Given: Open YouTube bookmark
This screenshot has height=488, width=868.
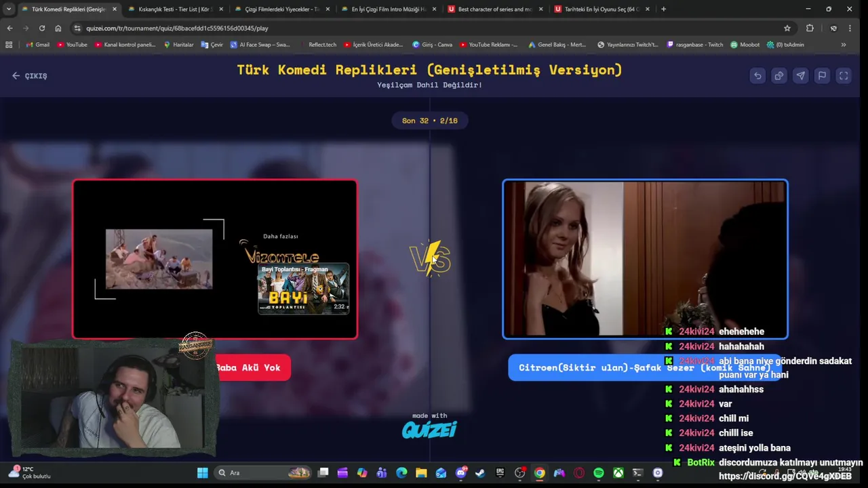Looking at the screenshot, I should tap(72, 45).
